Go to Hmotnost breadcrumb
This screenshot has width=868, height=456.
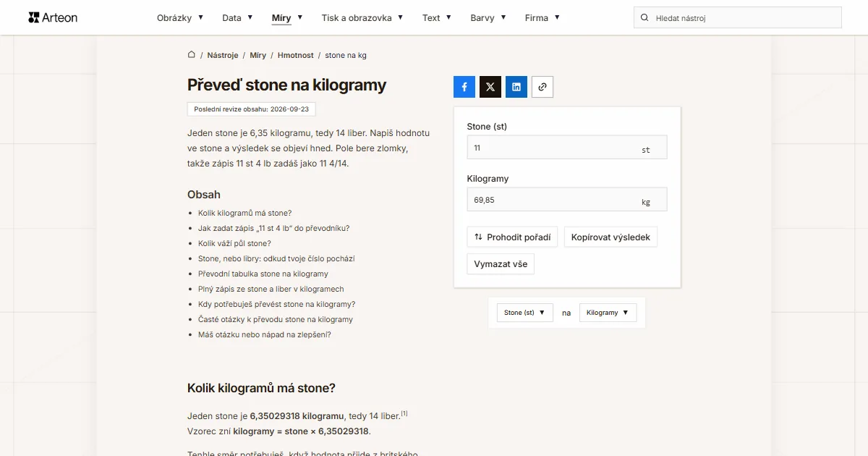(x=296, y=55)
